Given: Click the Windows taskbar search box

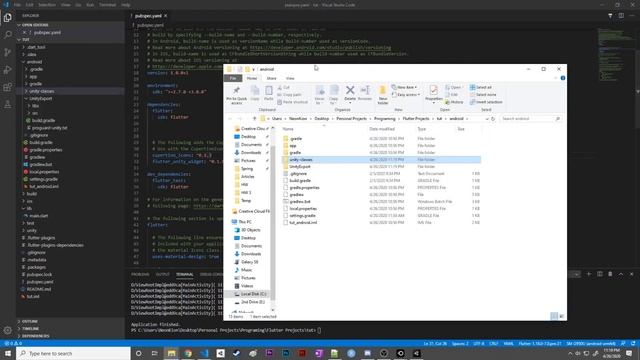Looking at the screenshot, I should (x=73, y=353).
